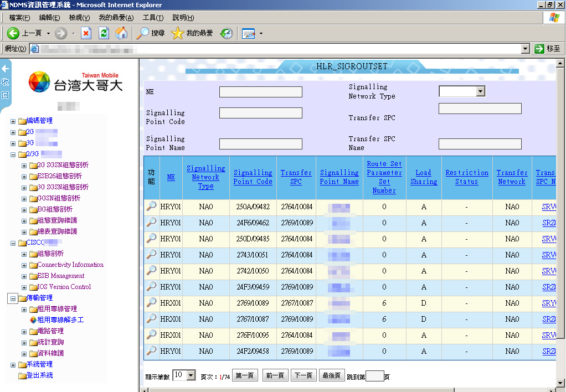566x392 pixels.
Task: Collapse the 傳輸管理 tree node
Action: (13, 298)
